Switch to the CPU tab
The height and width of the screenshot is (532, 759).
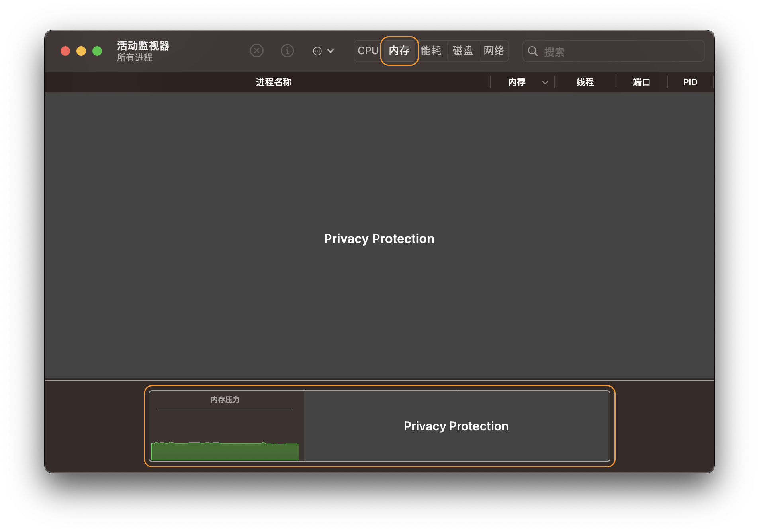tap(368, 51)
